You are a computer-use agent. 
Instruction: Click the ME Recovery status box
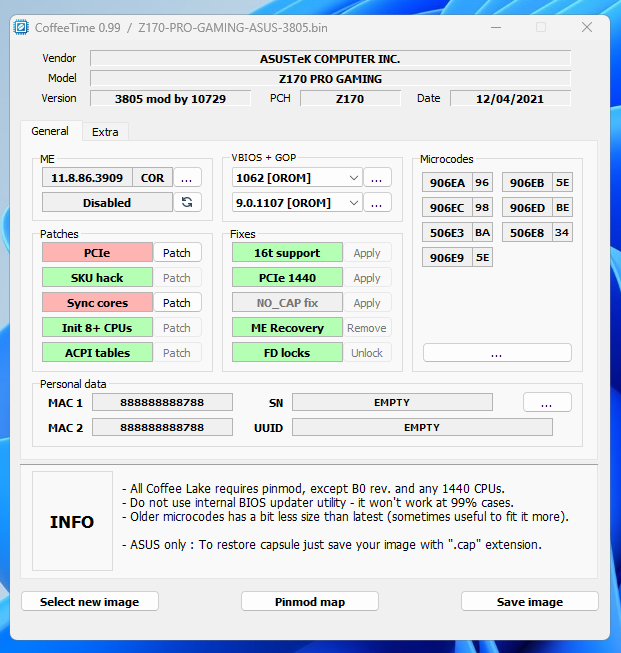287,328
